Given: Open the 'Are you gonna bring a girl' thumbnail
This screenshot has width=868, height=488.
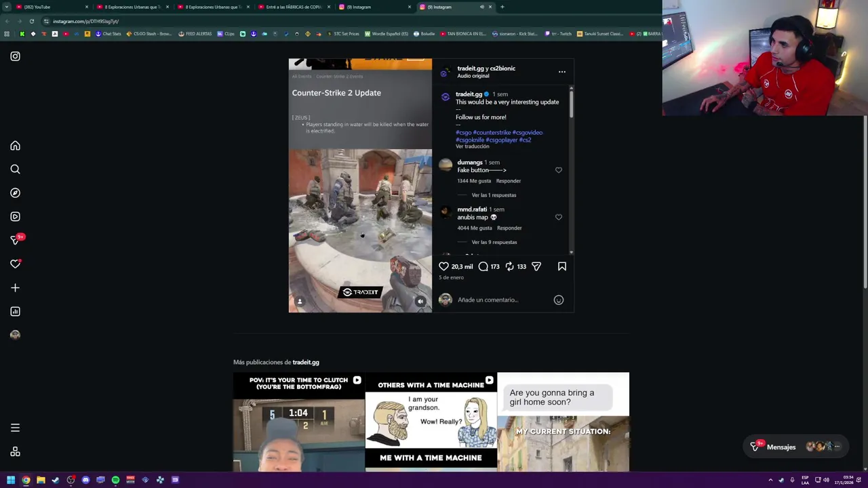Looking at the screenshot, I should click(563, 422).
